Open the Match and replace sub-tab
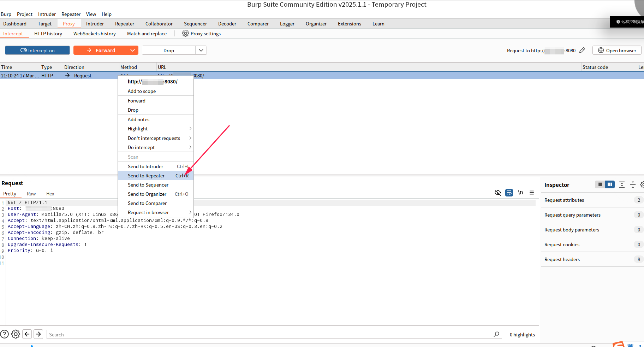The width and height of the screenshot is (644, 347). (x=147, y=34)
